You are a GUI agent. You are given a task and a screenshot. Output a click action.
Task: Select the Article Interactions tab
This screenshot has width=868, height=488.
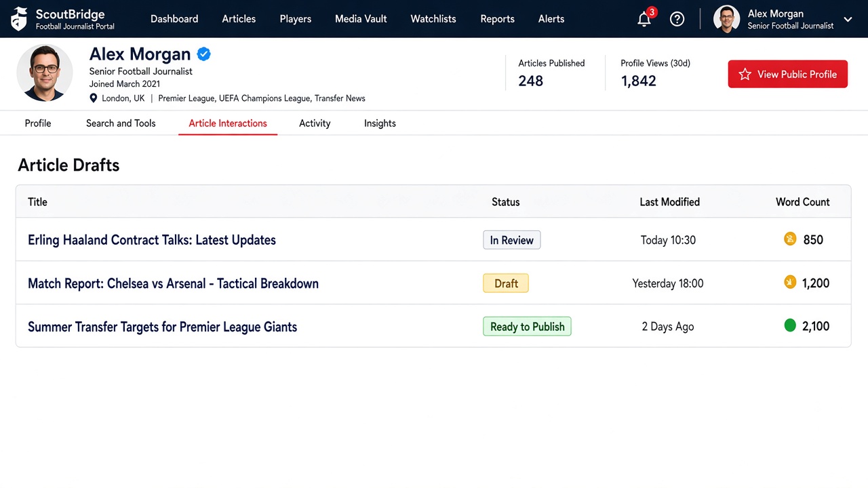[x=228, y=123]
